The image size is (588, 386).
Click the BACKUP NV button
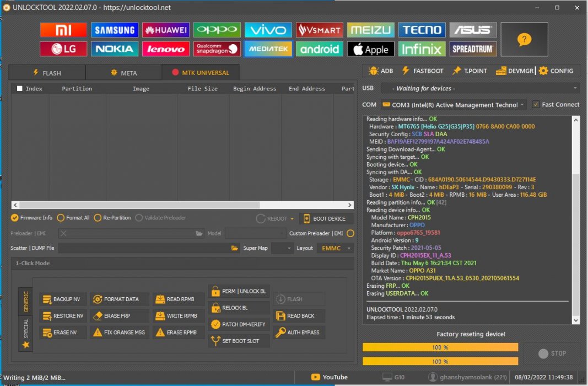[63, 299]
